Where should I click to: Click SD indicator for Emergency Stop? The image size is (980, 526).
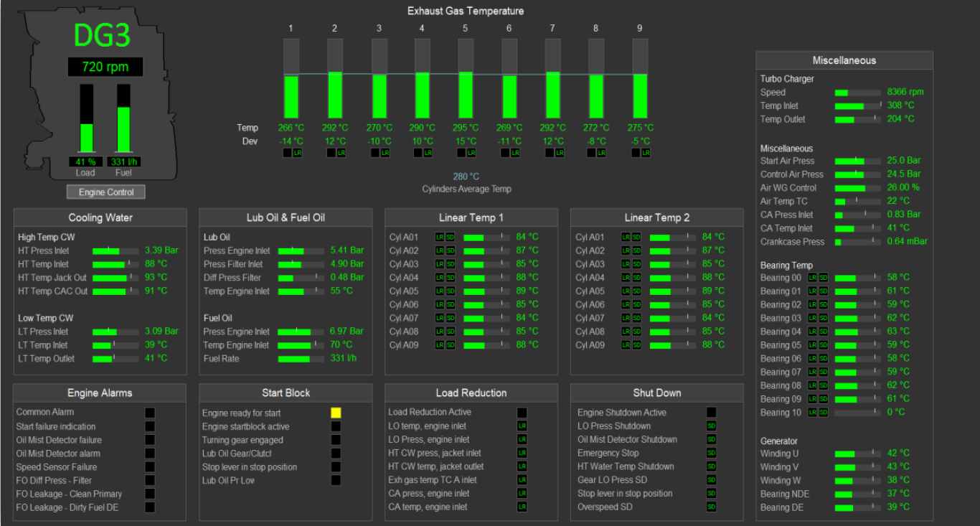tap(712, 454)
